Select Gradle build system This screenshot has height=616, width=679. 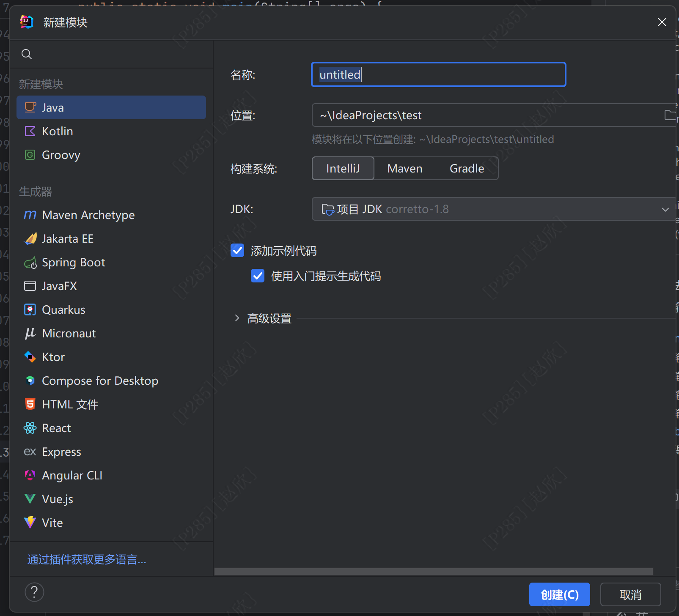[467, 168]
